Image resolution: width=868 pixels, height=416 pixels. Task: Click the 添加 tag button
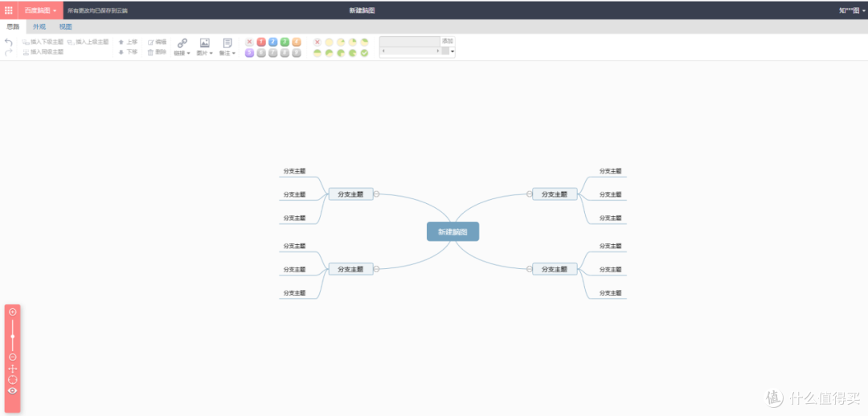[x=448, y=42]
